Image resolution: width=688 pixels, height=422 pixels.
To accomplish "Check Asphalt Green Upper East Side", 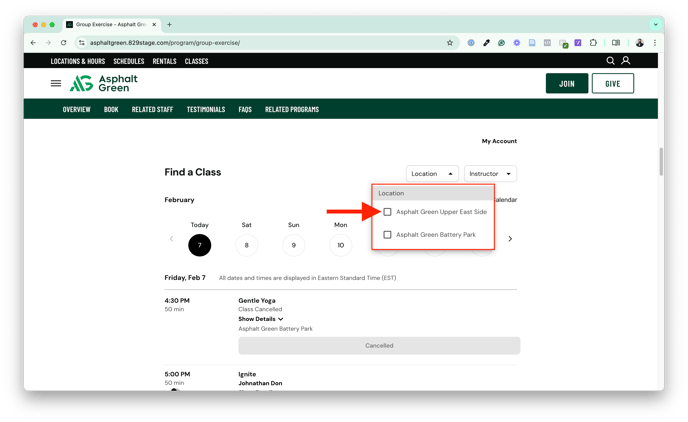I will click(387, 212).
